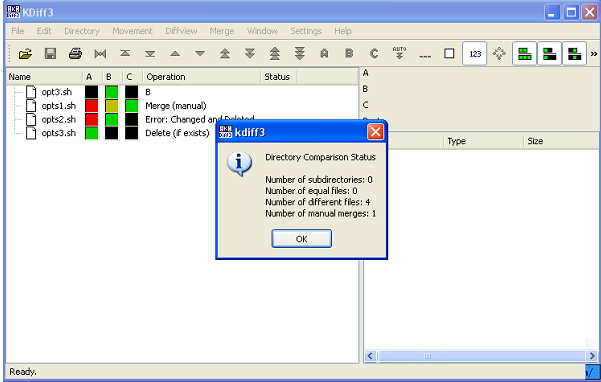Click the Operation column header
The height and width of the screenshot is (382, 601).
pyautogui.click(x=202, y=77)
